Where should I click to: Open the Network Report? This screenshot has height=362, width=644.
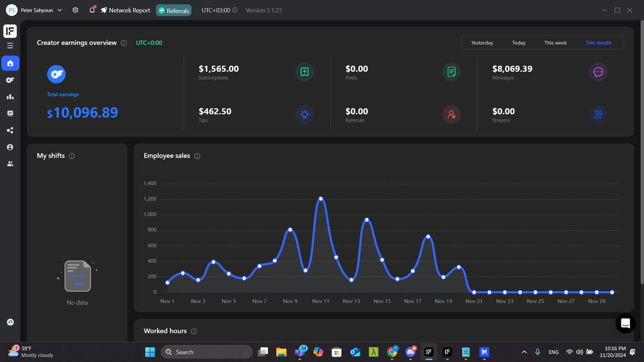(x=126, y=10)
